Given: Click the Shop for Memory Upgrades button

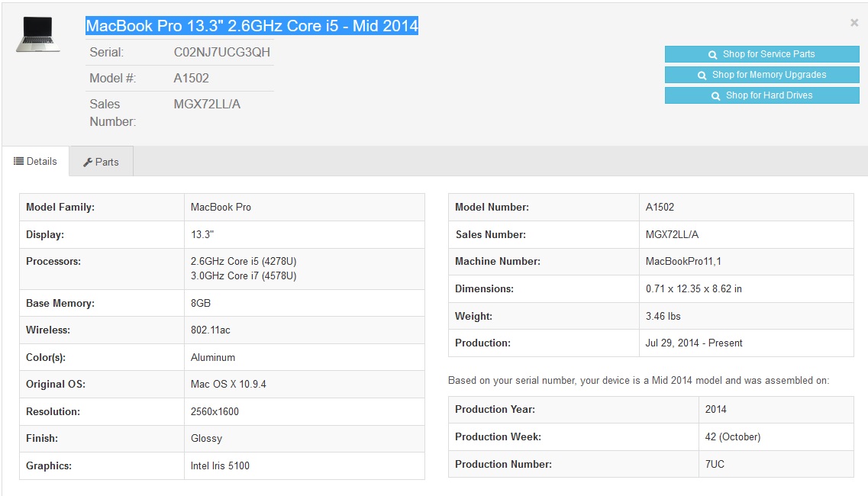Looking at the screenshot, I should tap(762, 75).
